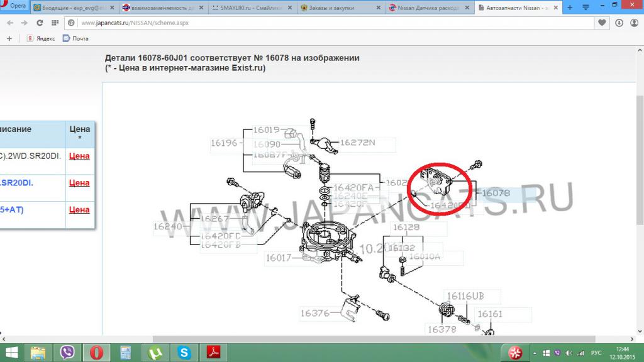Open Adobe Reader from the taskbar
Viewport: 644px width, 362px height.
point(213,353)
